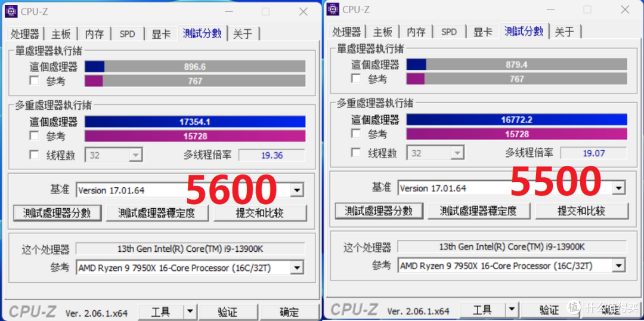Click multi-thread score bar showing 16772.2
This screenshot has height=321, width=644.
tap(516, 119)
